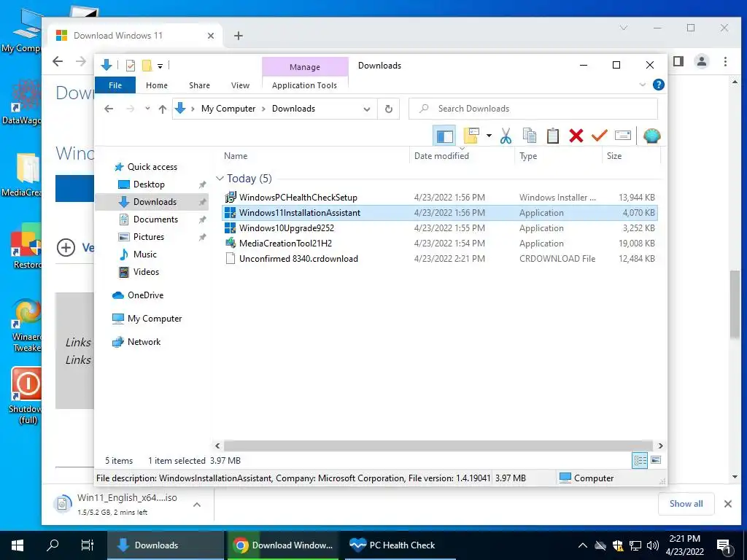This screenshot has height=560, width=747.
Task: Select Pictures in navigation pane
Action: (149, 237)
